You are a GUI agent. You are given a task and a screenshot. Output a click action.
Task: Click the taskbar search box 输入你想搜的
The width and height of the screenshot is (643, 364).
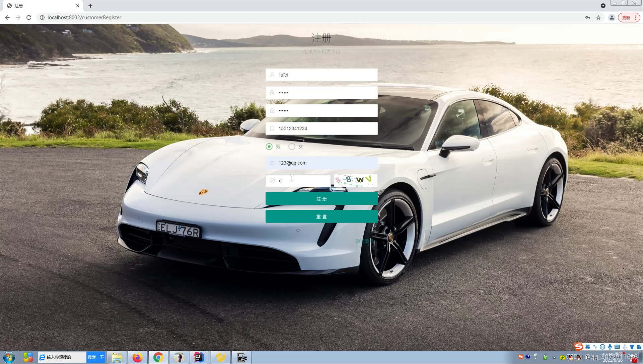[x=62, y=357]
